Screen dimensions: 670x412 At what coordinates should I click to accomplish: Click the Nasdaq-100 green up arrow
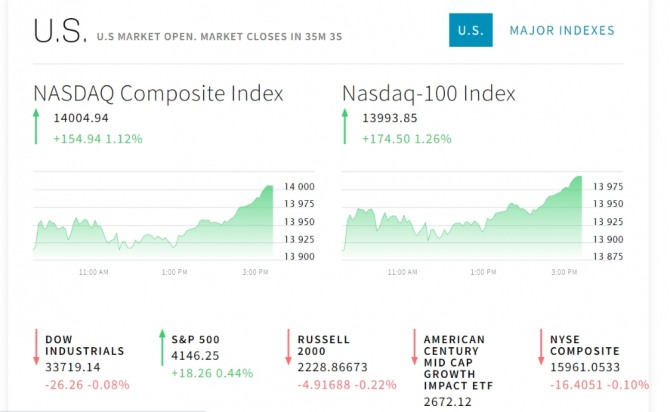pyautogui.click(x=345, y=128)
